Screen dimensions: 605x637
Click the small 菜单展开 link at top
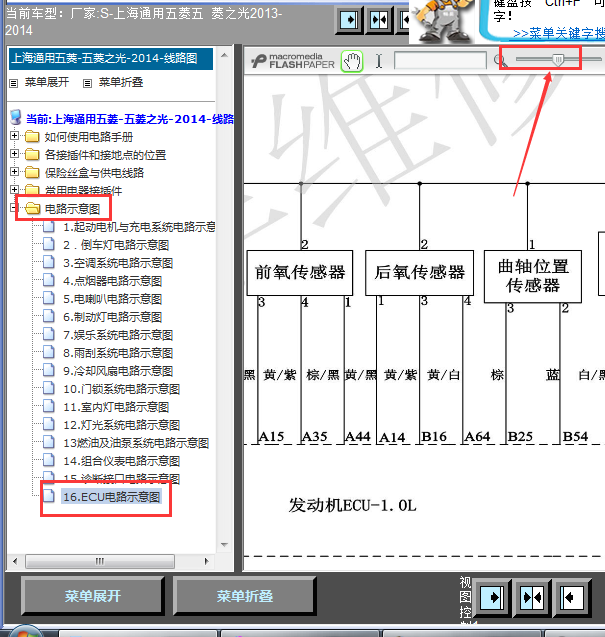pyautogui.click(x=47, y=82)
